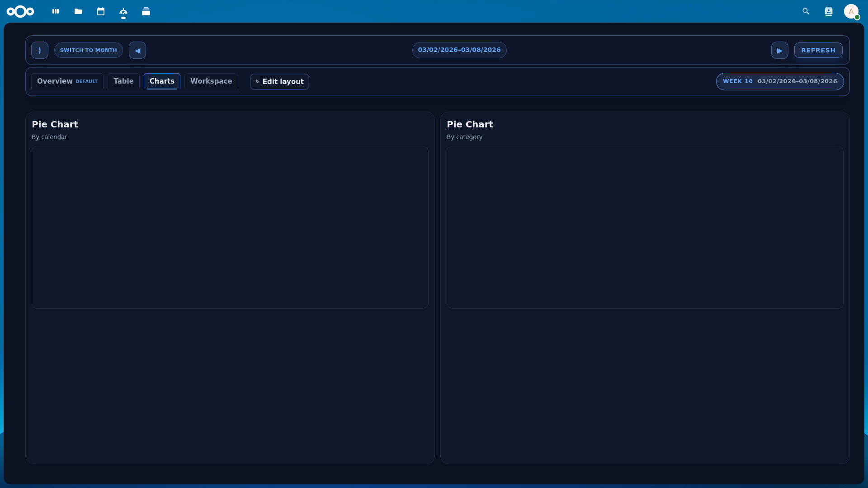Open the Calendar app icon

[101, 11]
